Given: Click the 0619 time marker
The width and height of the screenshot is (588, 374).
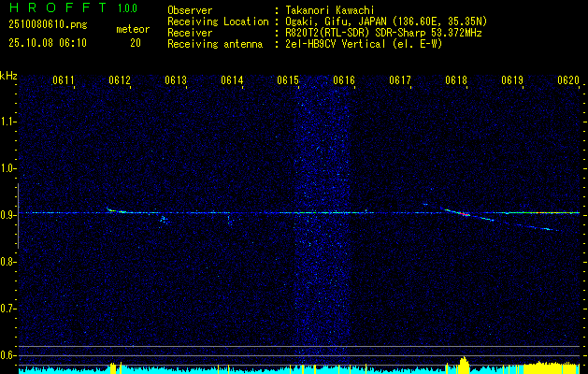Looking at the screenshot, I should pyautogui.click(x=512, y=80).
